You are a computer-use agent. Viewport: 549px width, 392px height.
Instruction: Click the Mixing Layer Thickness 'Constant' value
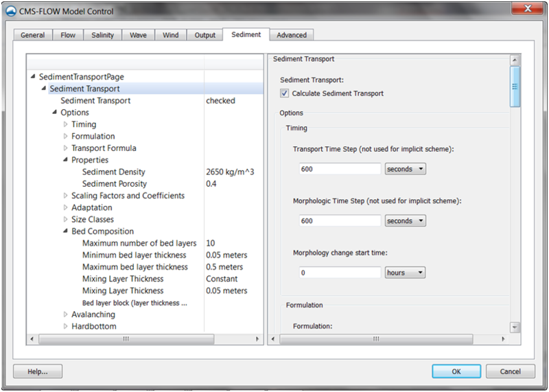coord(222,279)
